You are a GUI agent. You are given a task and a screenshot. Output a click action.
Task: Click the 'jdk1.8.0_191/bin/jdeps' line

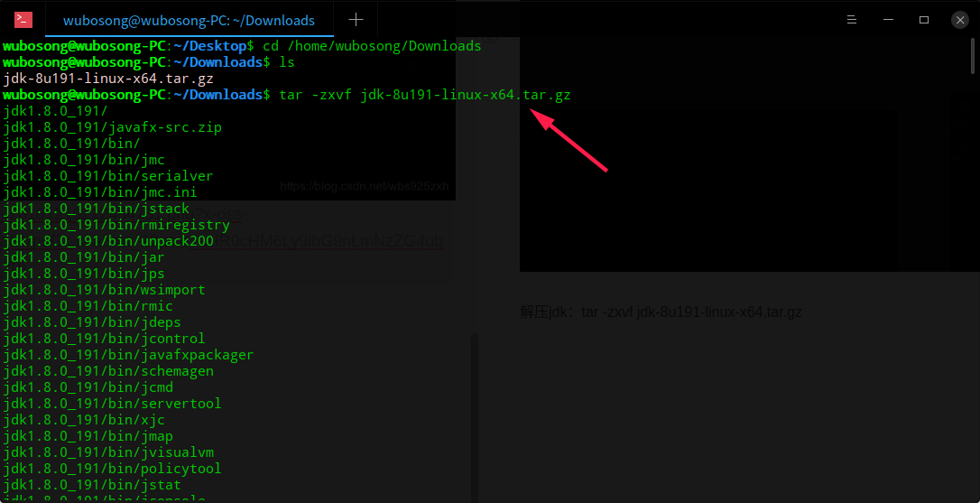tap(92, 322)
